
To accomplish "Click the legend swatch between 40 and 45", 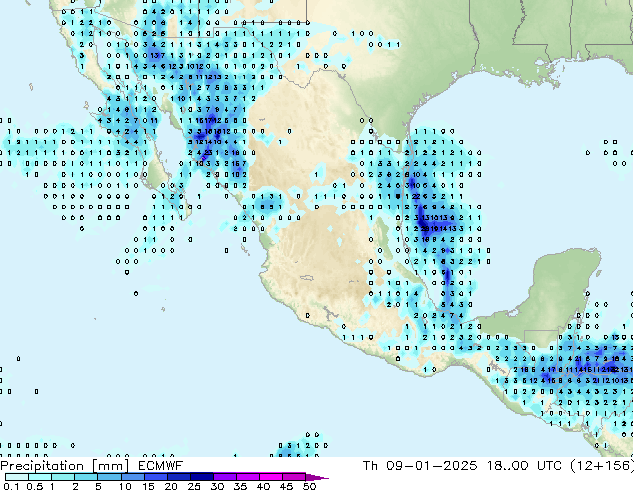I will (x=275, y=477).
